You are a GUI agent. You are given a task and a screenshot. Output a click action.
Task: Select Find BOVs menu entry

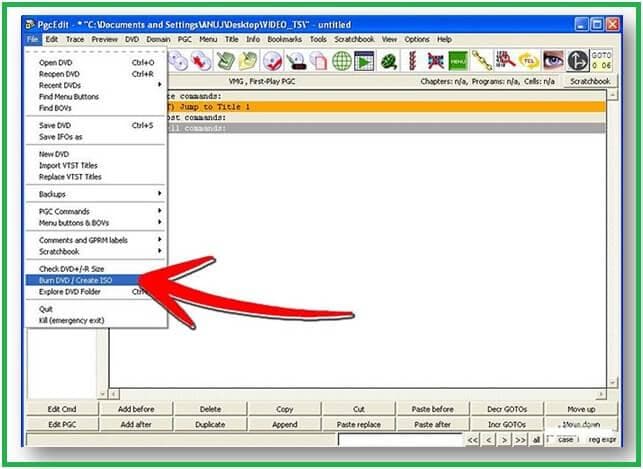tap(95, 108)
